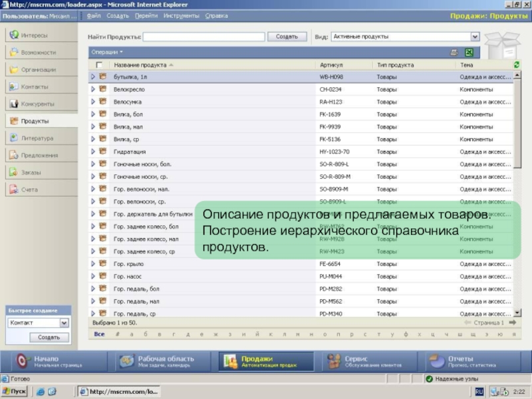Click the Пуск start button
Screen dimensions: 532x399
(14, 392)
